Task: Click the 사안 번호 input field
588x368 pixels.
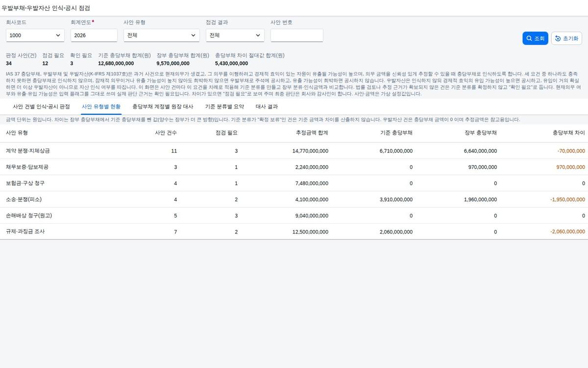Action: [297, 35]
